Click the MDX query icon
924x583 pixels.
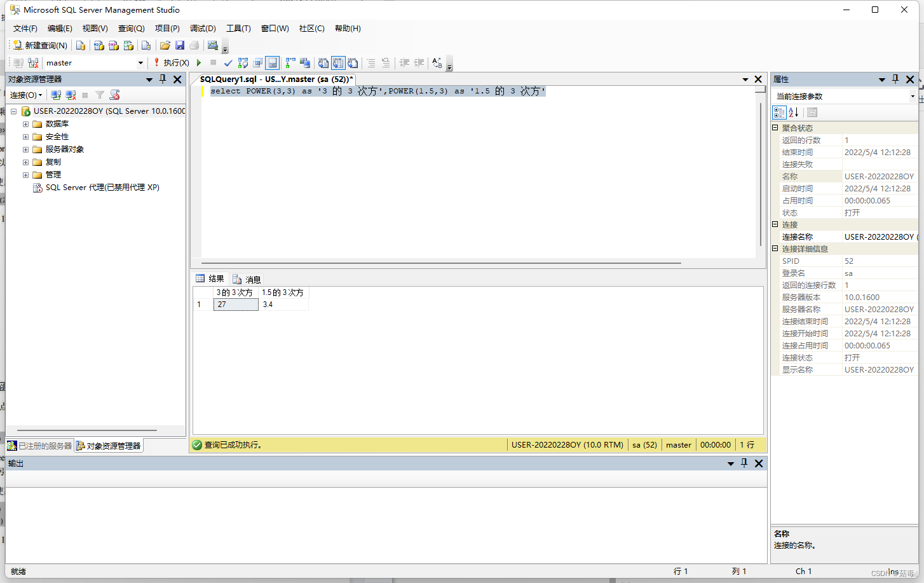click(x=99, y=45)
